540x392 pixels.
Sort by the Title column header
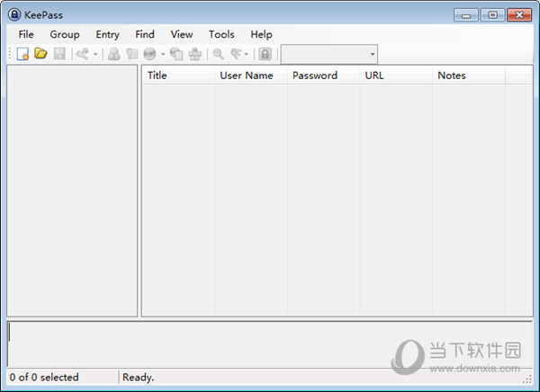(178, 76)
